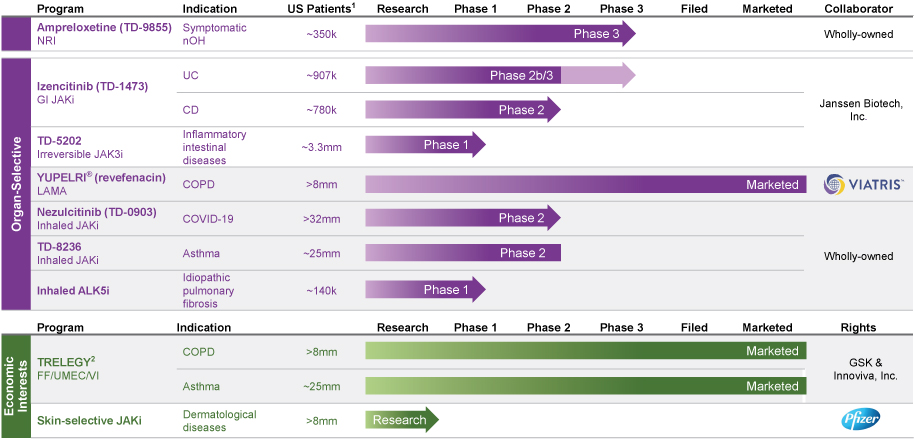Viewport: 914px width, 440px height.
Task: Select the Economic Interests side tab
Action: 16,385
